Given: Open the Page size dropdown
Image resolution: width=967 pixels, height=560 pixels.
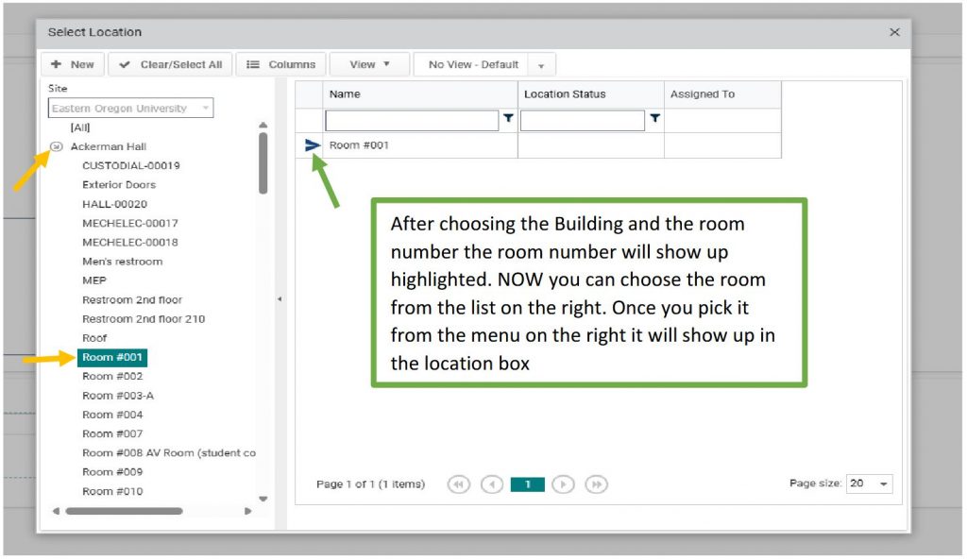Looking at the screenshot, I should [x=869, y=484].
